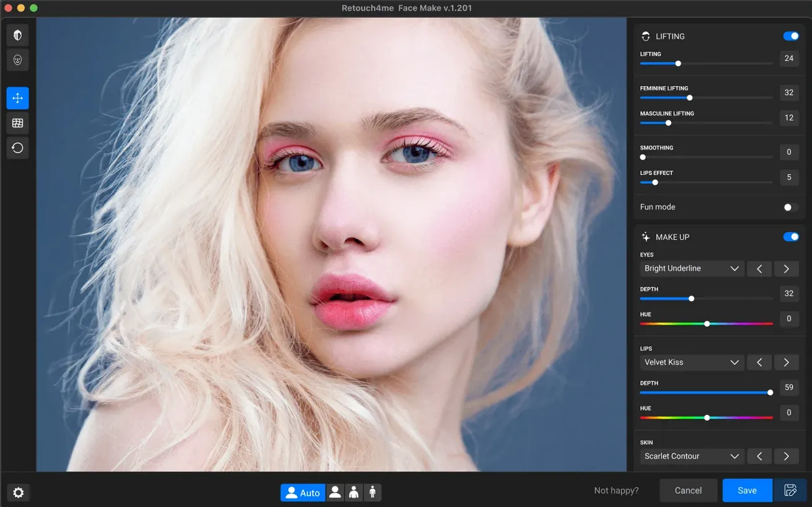Viewport: 812px width, 507px height.
Task: Click the Not happy? link
Action: 616,490
